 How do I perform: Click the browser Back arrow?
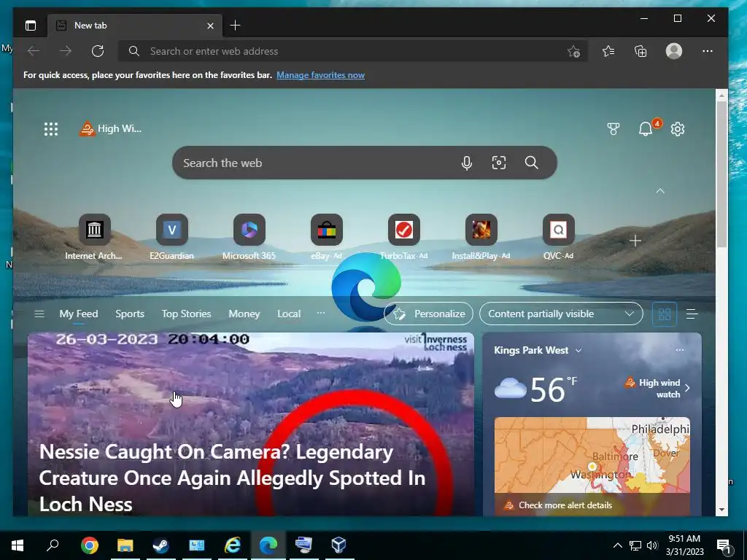point(34,51)
